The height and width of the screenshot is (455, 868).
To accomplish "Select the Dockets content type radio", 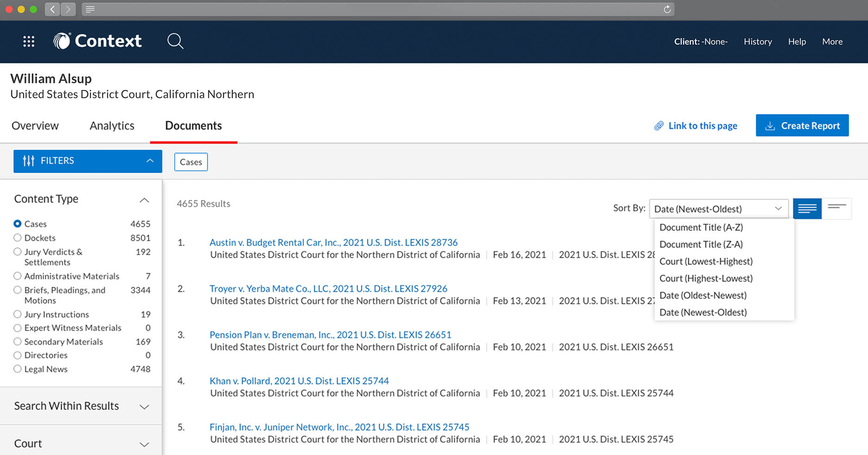I will [18, 238].
